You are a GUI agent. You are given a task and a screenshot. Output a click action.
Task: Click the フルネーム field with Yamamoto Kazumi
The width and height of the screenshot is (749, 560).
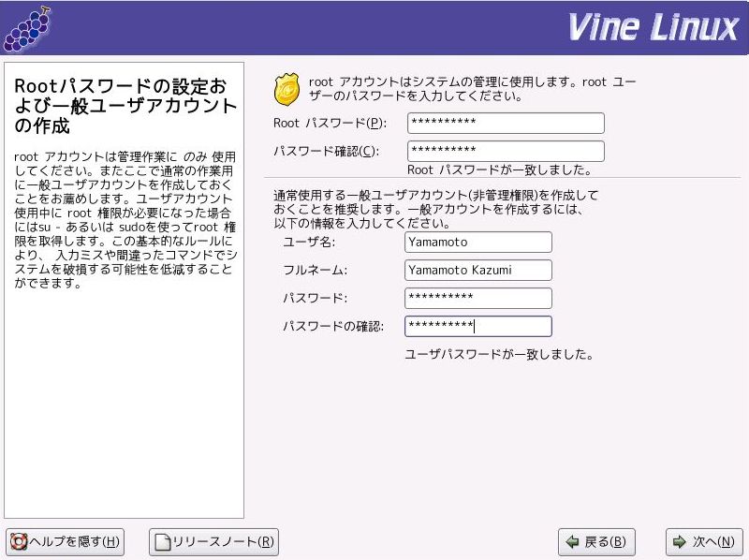478,270
